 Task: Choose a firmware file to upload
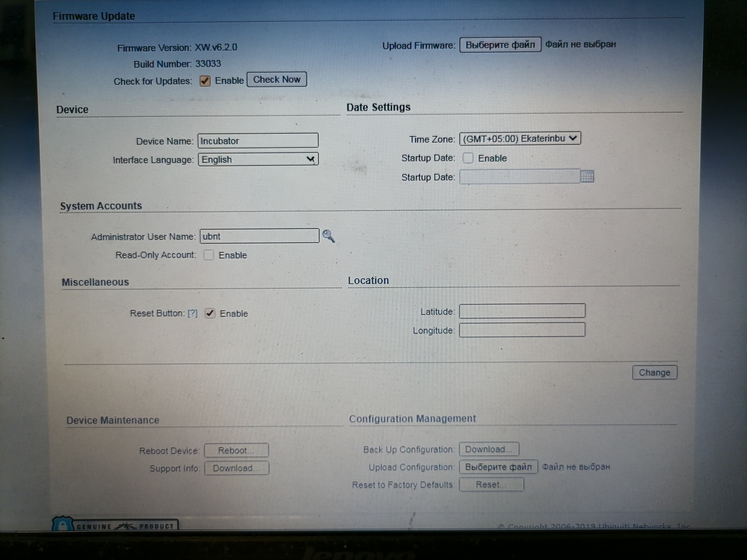[x=500, y=45]
